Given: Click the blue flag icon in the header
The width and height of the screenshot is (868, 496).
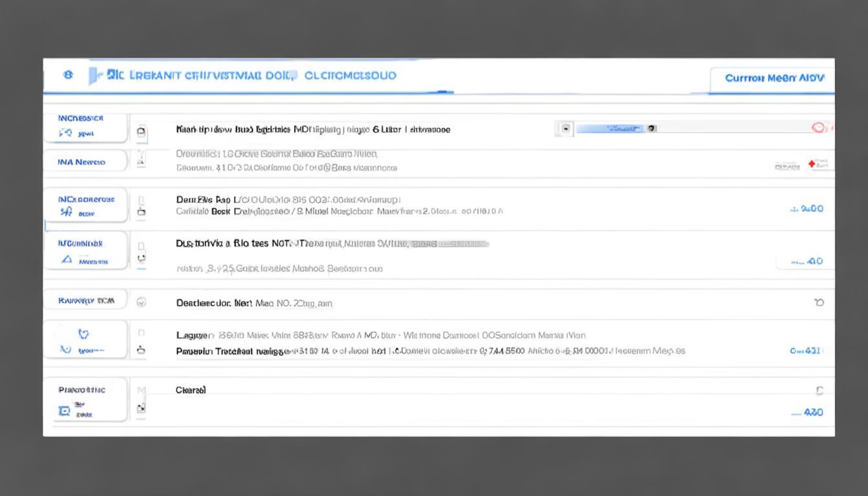Looking at the screenshot, I should [x=96, y=76].
